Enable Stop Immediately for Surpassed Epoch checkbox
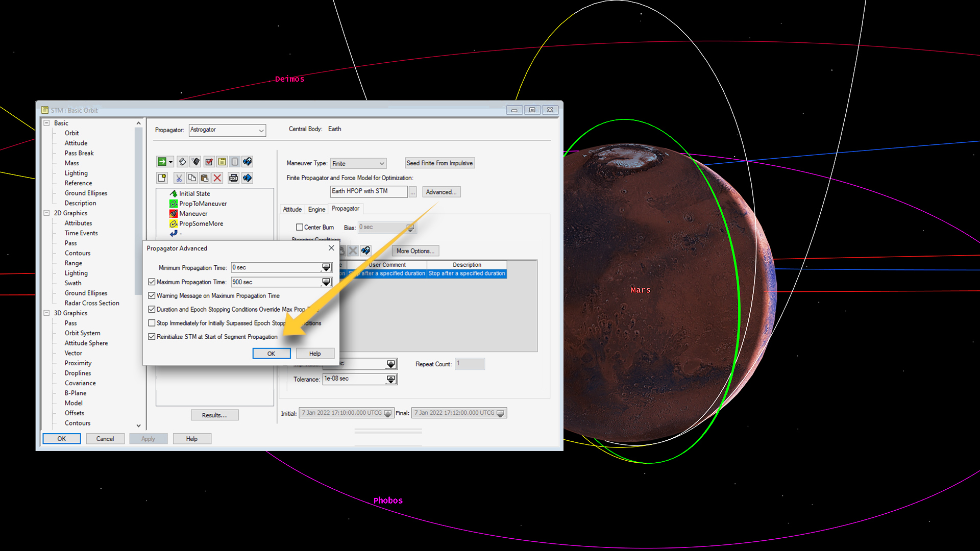This screenshot has width=980, height=551. coord(152,323)
